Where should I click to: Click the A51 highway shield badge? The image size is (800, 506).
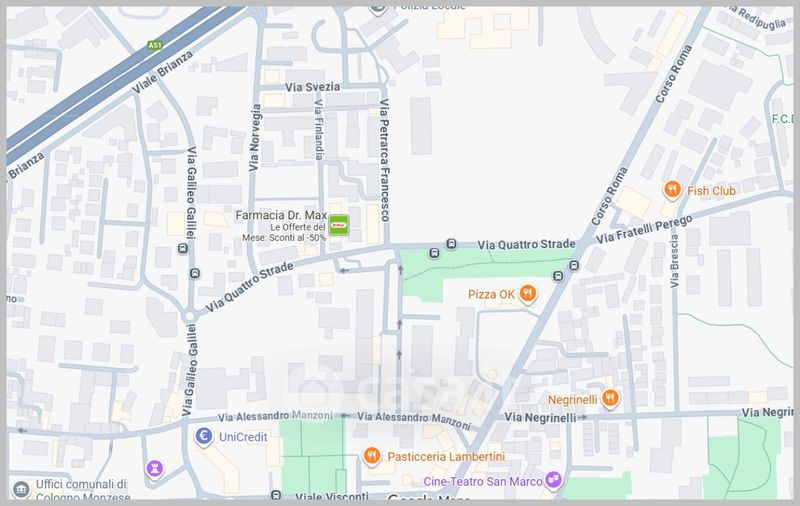point(154,45)
